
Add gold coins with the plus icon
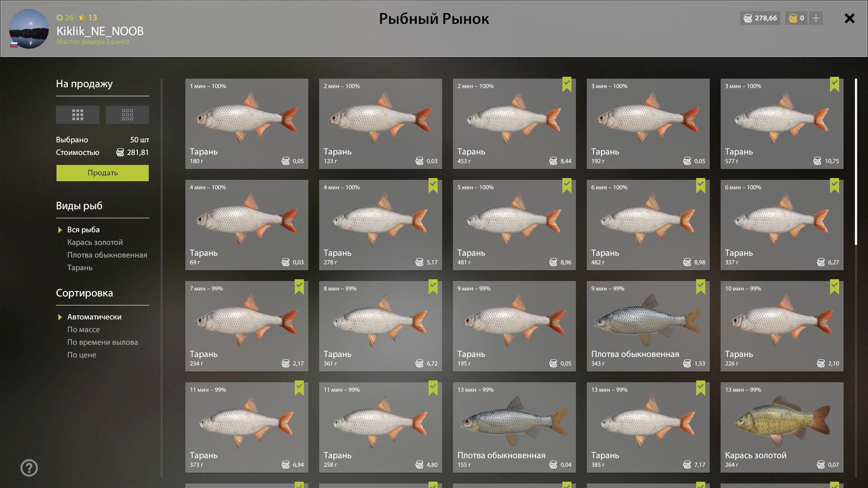point(816,18)
